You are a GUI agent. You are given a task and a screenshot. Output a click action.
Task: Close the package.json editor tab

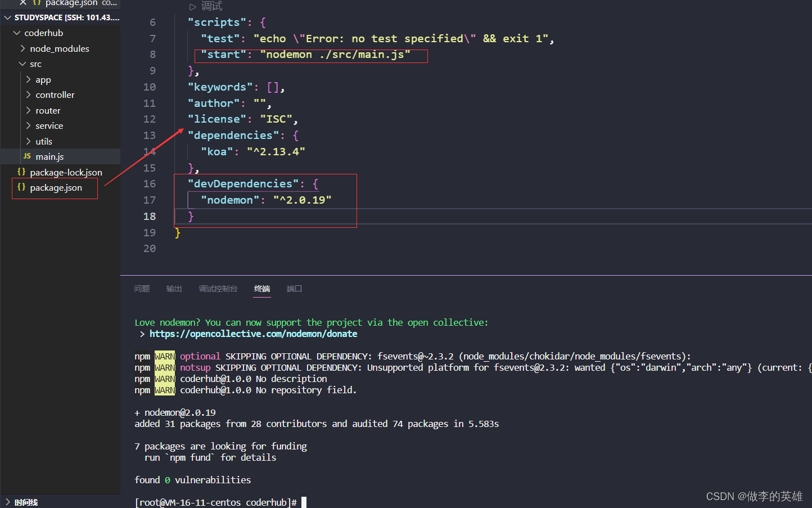[23, 3]
